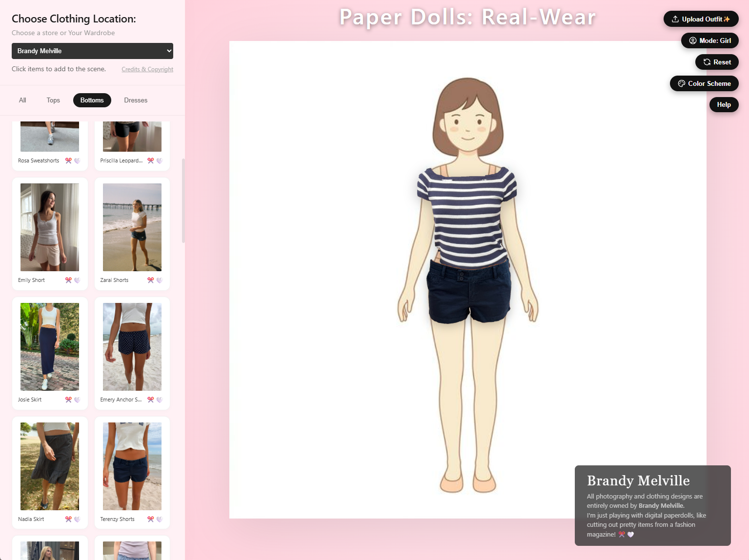This screenshot has width=749, height=560.
Task: Open the Brandy Melville store dropdown
Action: [92, 51]
